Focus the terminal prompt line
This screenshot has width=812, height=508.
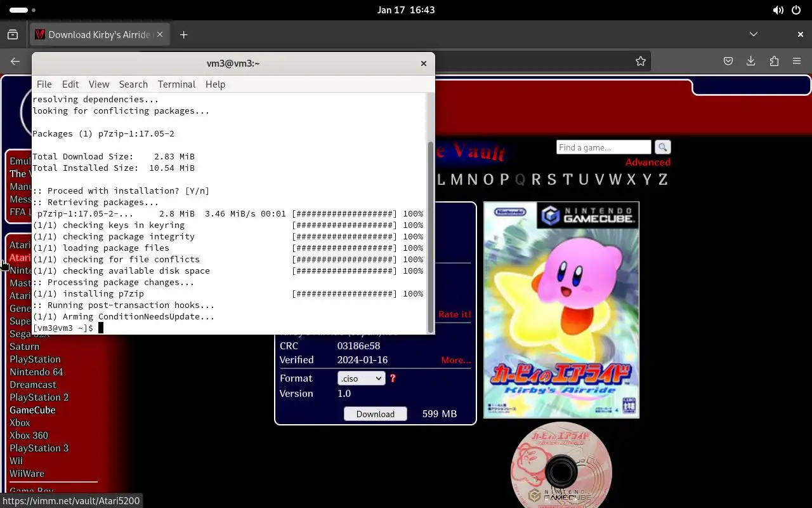tap(230, 328)
